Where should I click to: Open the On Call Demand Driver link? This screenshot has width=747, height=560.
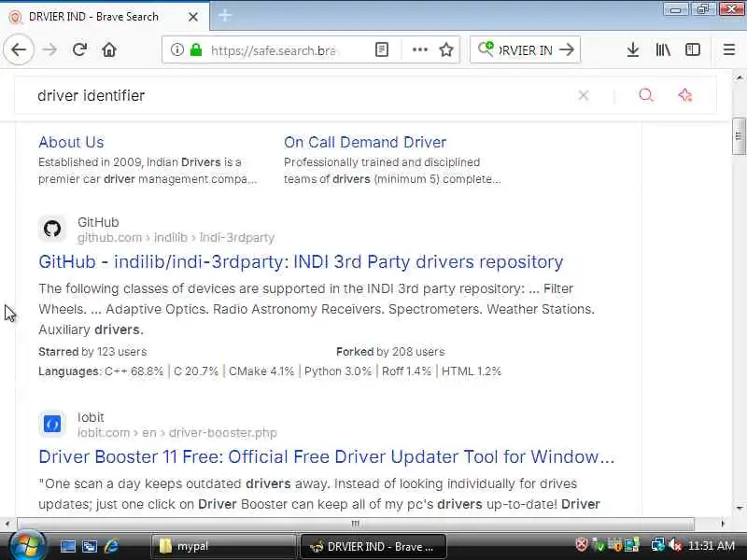(365, 142)
